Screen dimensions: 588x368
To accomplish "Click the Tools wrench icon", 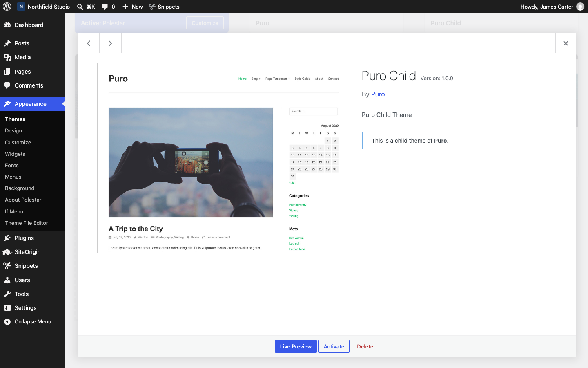I will click(7, 294).
